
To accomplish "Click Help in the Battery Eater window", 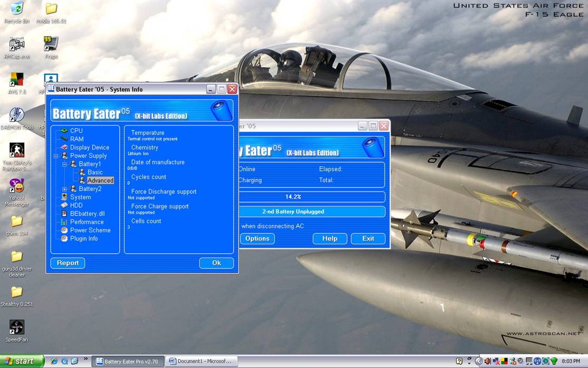I will pyautogui.click(x=330, y=239).
